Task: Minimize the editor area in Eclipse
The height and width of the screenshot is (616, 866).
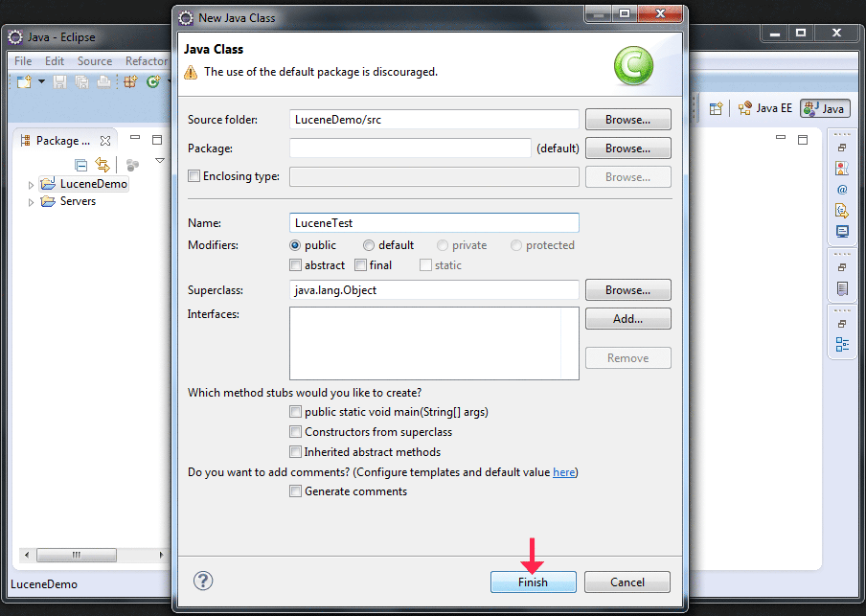Action: coord(781,137)
